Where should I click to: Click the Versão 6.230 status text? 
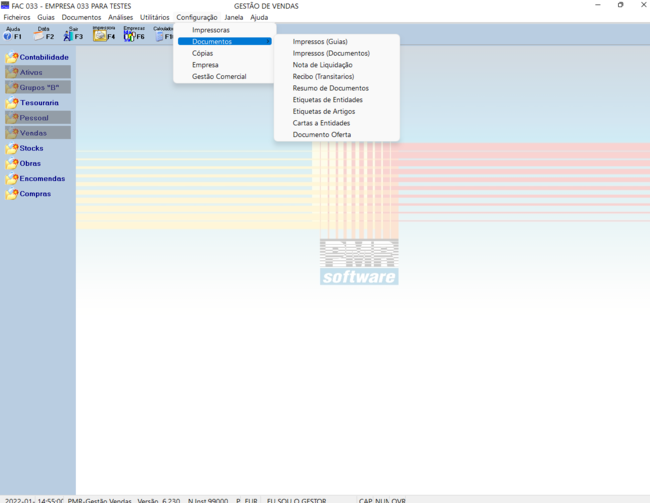[159, 500]
